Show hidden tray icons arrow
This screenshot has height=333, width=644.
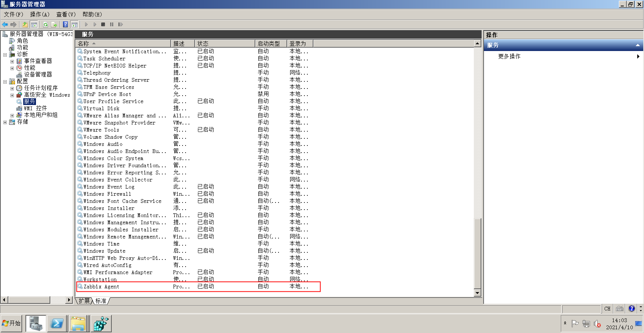coord(565,323)
